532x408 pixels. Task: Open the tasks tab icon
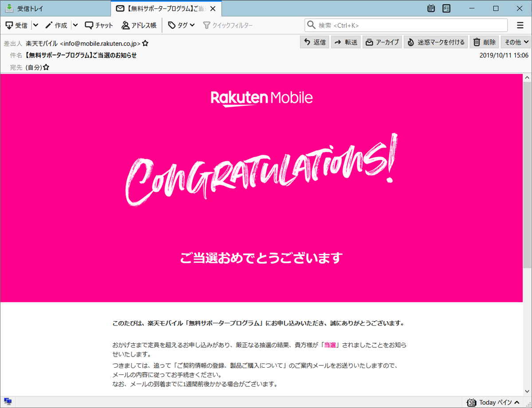tap(446, 8)
